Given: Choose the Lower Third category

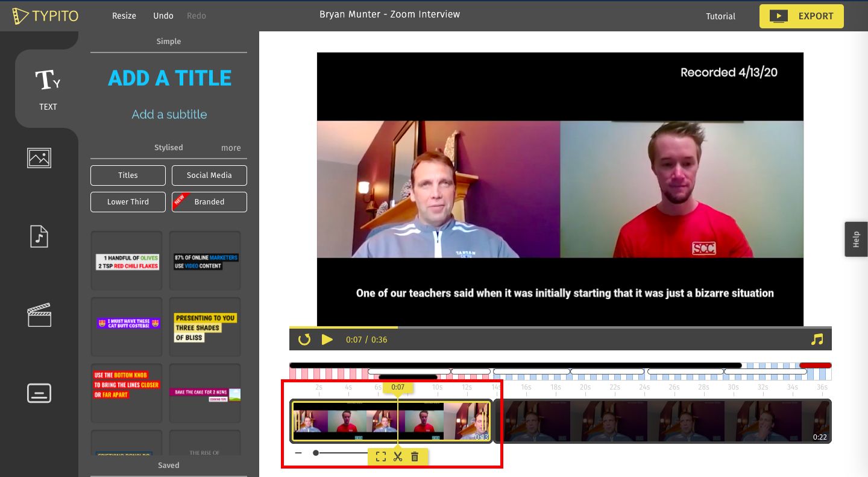Looking at the screenshot, I should tap(128, 202).
